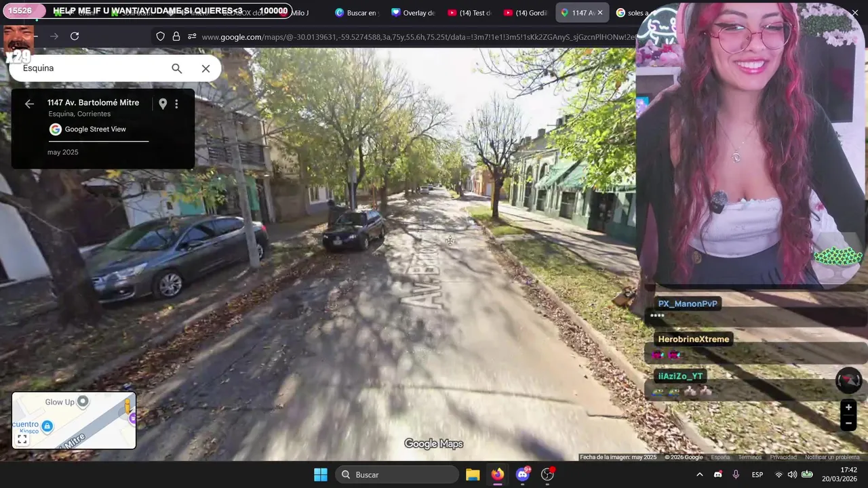This screenshot has height=488, width=868.
Task: Switch to the 'Overlay de' tab
Action: 413,13
